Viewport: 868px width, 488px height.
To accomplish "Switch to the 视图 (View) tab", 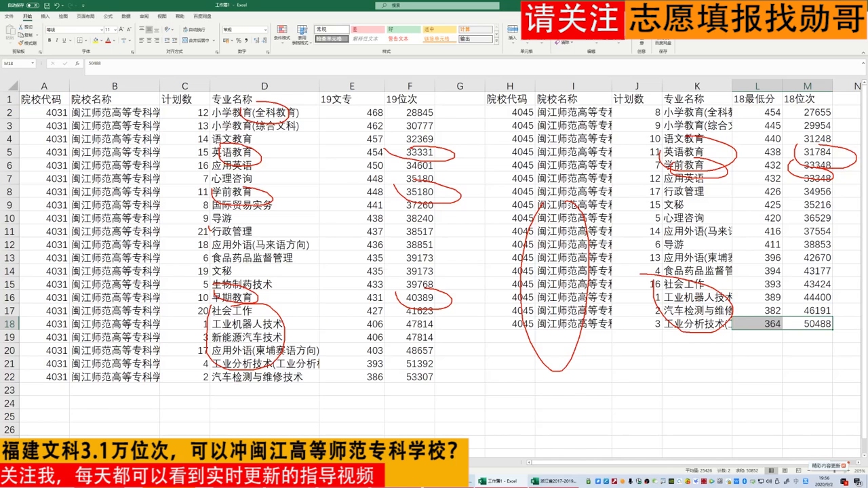I will click(162, 16).
